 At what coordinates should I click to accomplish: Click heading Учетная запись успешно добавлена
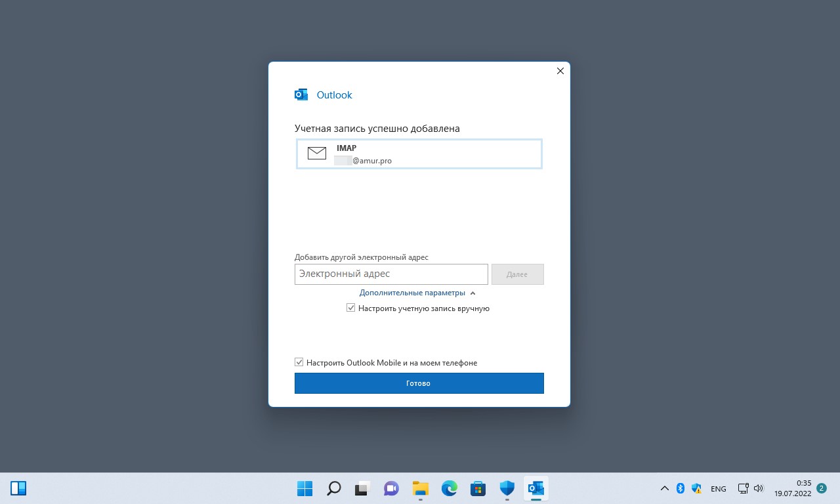(377, 129)
